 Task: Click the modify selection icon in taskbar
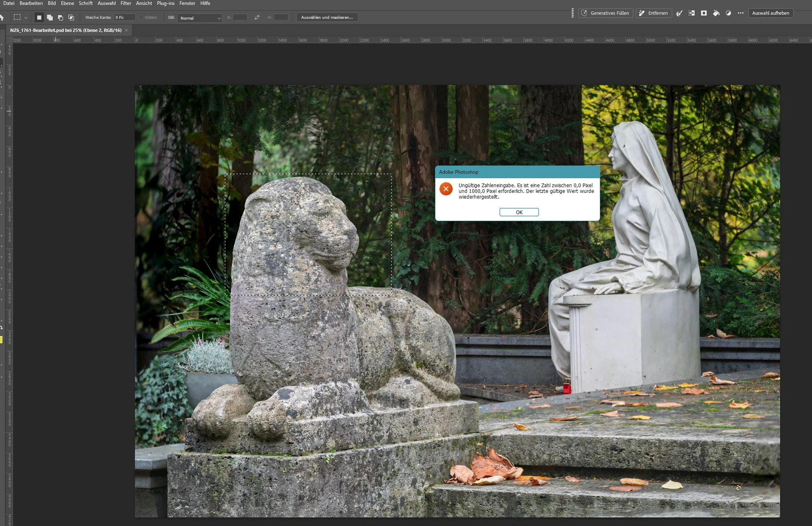point(691,13)
